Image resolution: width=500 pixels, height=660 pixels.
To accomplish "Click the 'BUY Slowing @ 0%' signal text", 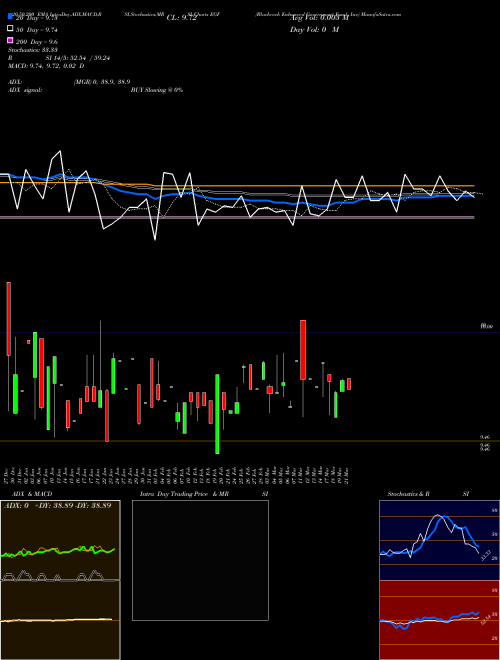I will pyautogui.click(x=157, y=90).
